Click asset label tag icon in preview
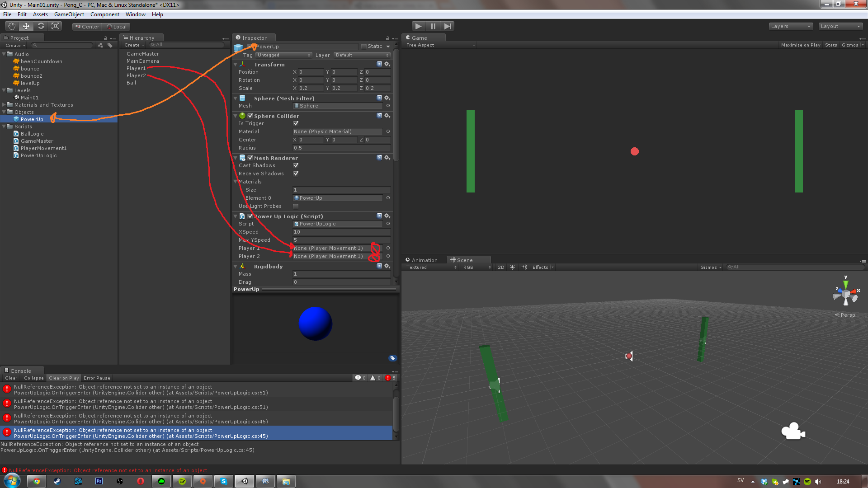Image resolution: width=868 pixels, height=488 pixels. [392, 358]
